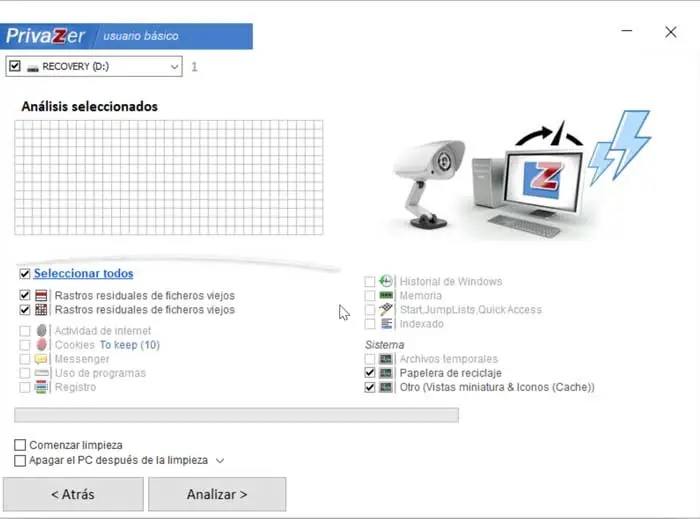Check the Memoria checkbox

pos(370,295)
